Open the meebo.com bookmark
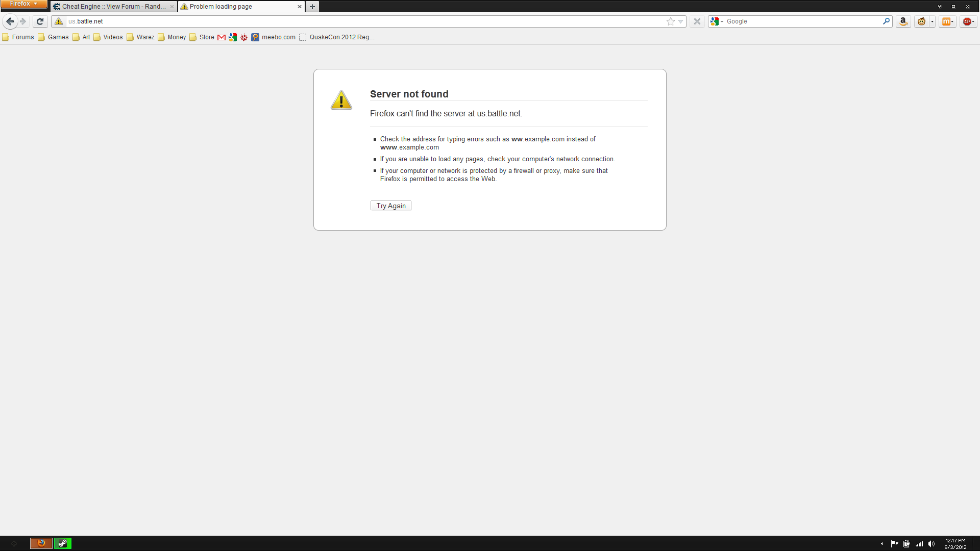The height and width of the screenshot is (551, 980). click(x=274, y=37)
